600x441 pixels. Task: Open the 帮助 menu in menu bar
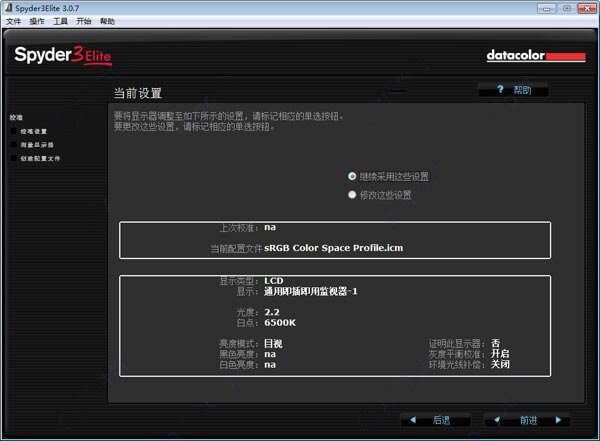click(107, 21)
